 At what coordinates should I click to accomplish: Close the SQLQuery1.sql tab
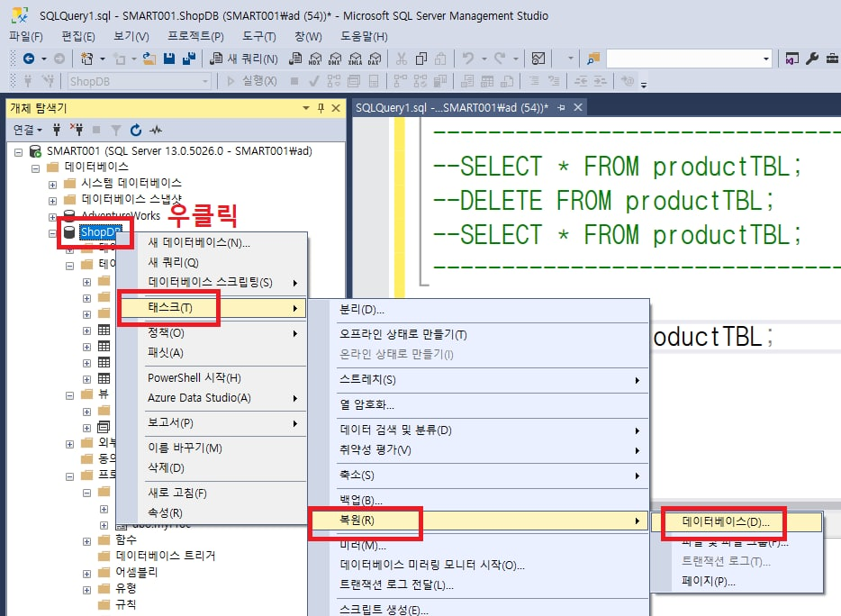pyautogui.click(x=578, y=107)
